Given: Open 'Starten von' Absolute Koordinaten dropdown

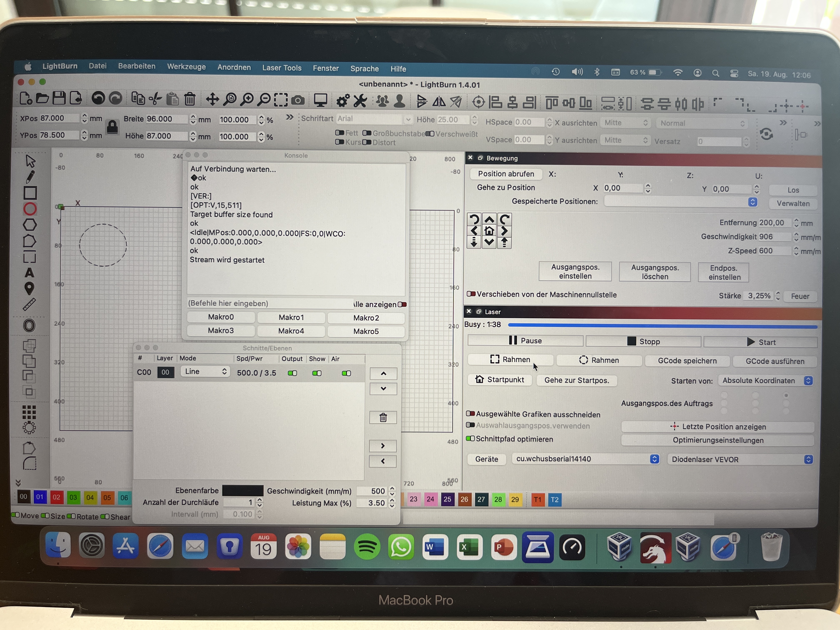Looking at the screenshot, I should point(765,380).
